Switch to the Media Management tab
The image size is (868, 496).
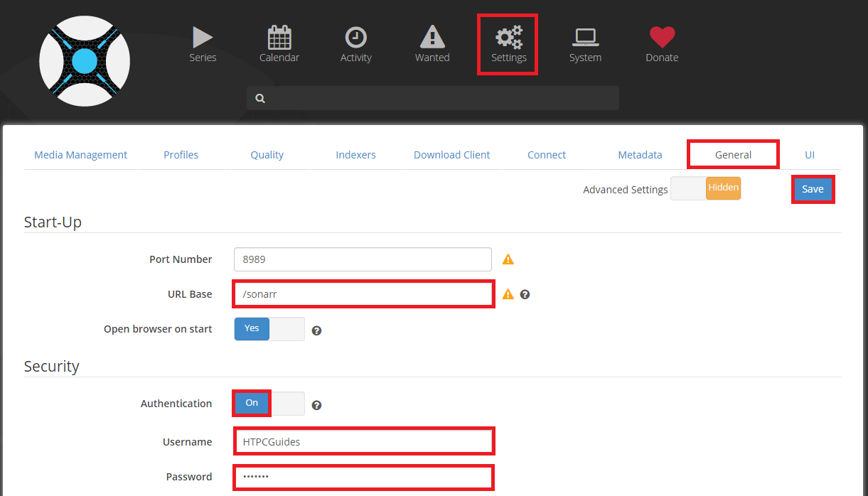click(x=81, y=155)
